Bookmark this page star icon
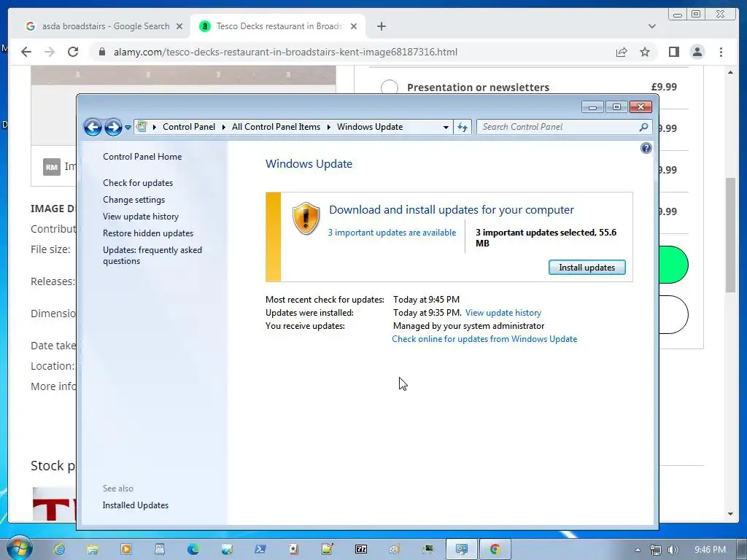The image size is (747, 560). [645, 52]
